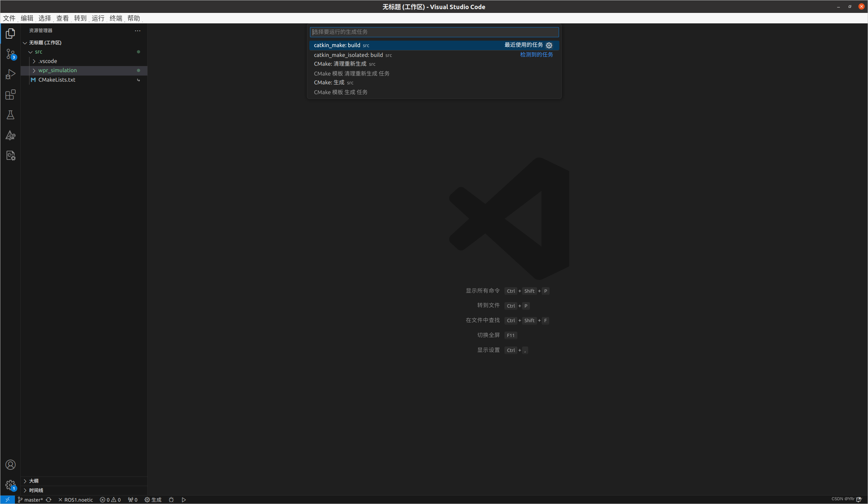Open the 运行 menu
Screen dimensions: 868x504
coord(98,18)
